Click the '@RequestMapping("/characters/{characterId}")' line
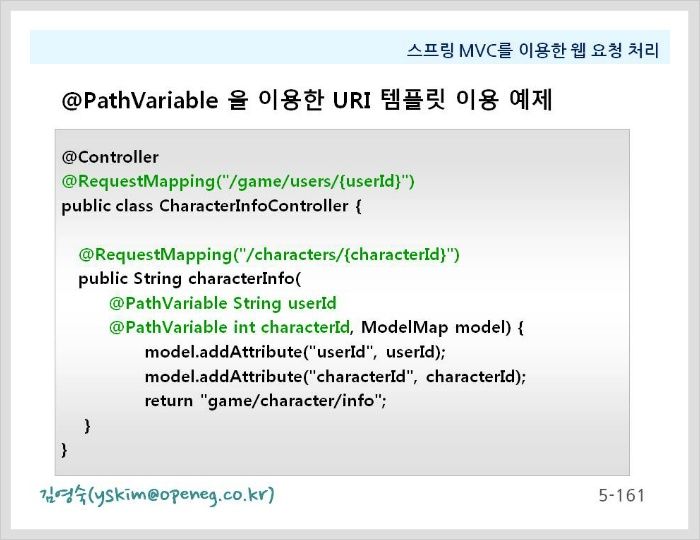The height and width of the screenshot is (540, 700). 269,254
